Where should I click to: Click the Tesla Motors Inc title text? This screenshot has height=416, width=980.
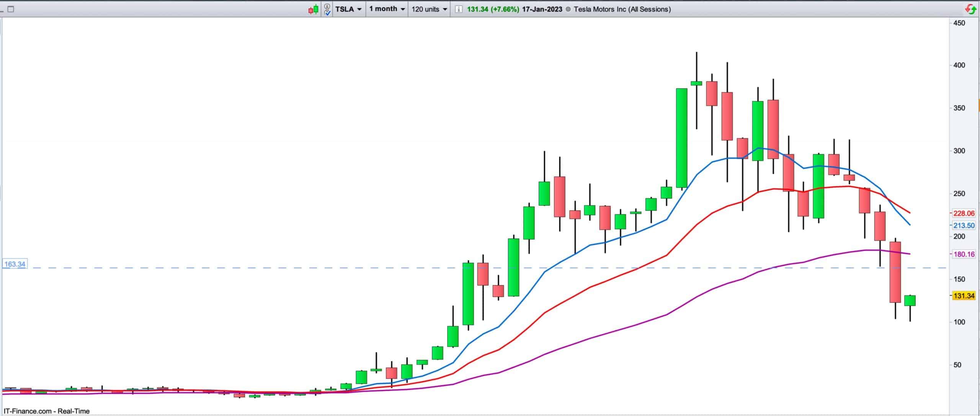pos(622,9)
